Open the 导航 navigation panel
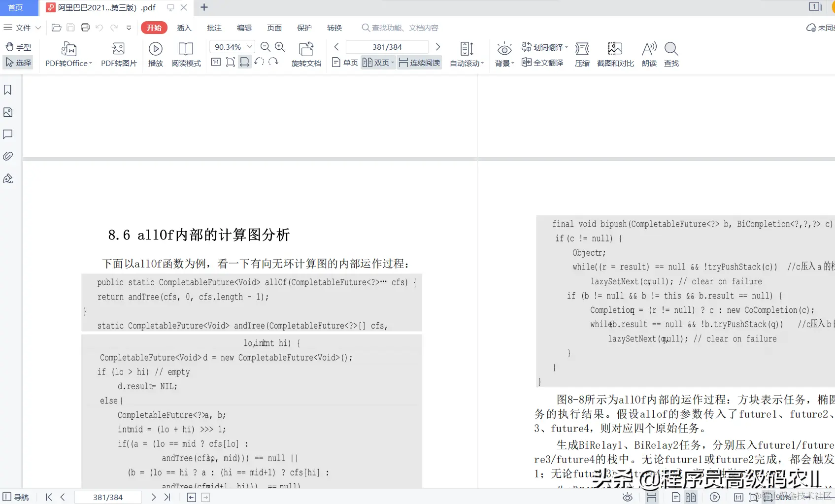835x504 pixels. click(15, 497)
